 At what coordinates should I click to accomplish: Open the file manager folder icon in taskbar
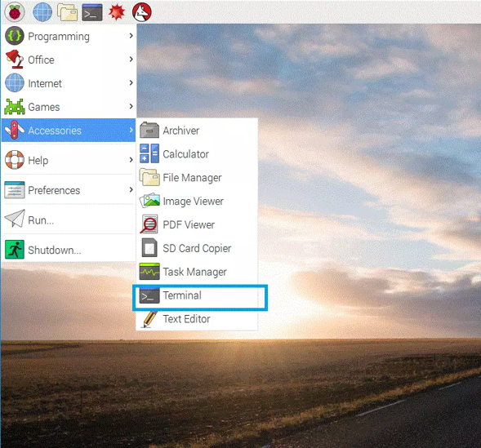[67, 12]
